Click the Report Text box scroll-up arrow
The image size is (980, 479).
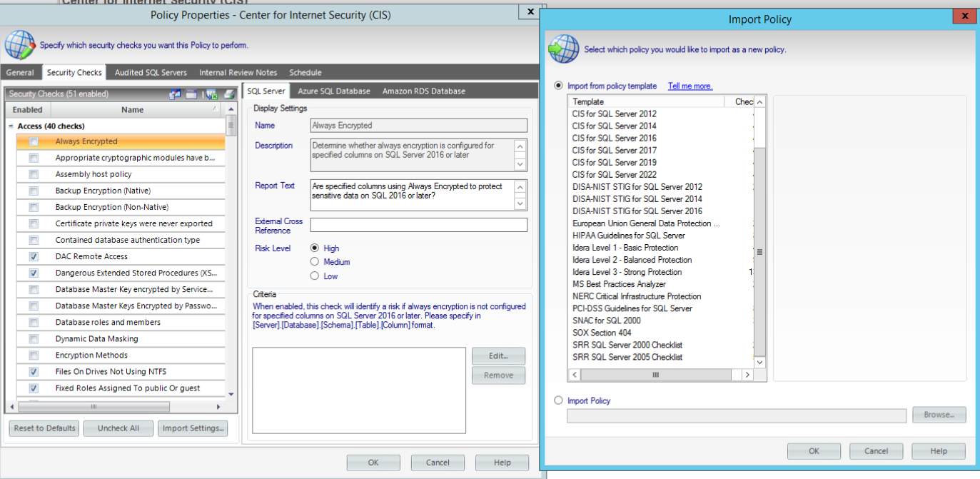coord(520,188)
